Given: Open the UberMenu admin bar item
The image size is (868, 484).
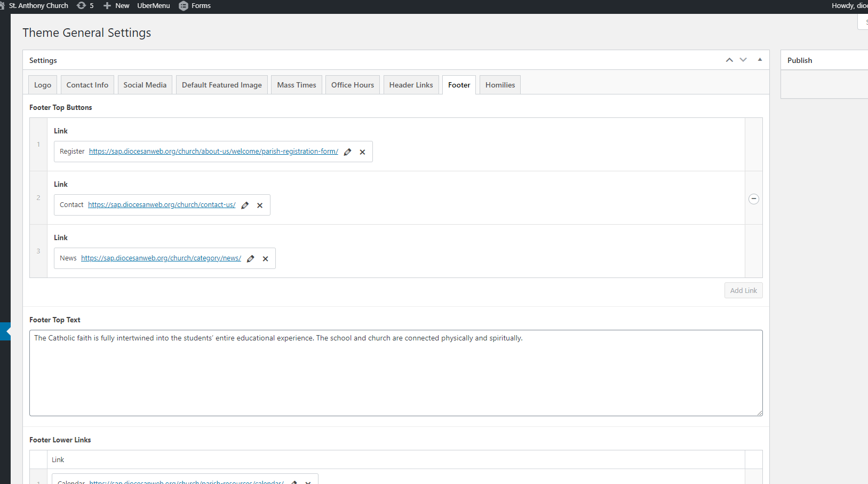Looking at the screenshot, I should [x=154, y=6].
